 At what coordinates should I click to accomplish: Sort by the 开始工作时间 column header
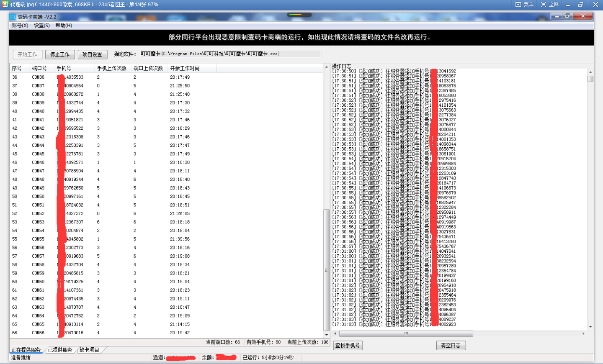185,68
